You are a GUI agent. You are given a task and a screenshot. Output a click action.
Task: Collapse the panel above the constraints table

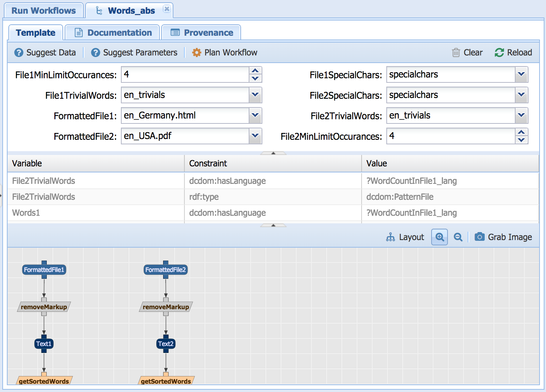[x=273, y=153]
